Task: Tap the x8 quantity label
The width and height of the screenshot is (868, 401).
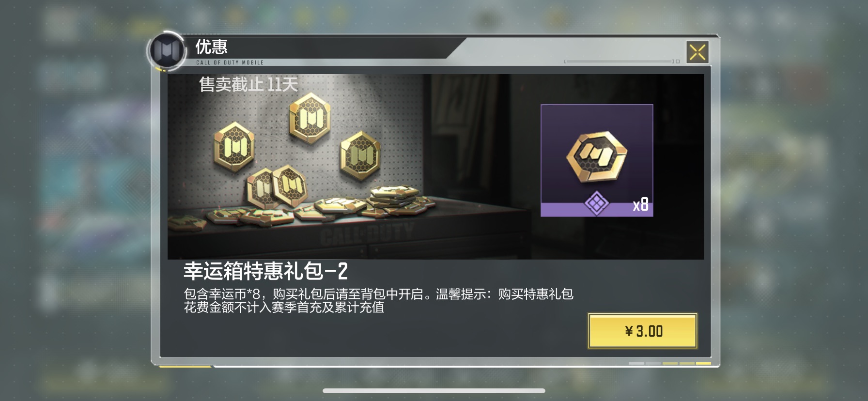Action: [640, 205]
